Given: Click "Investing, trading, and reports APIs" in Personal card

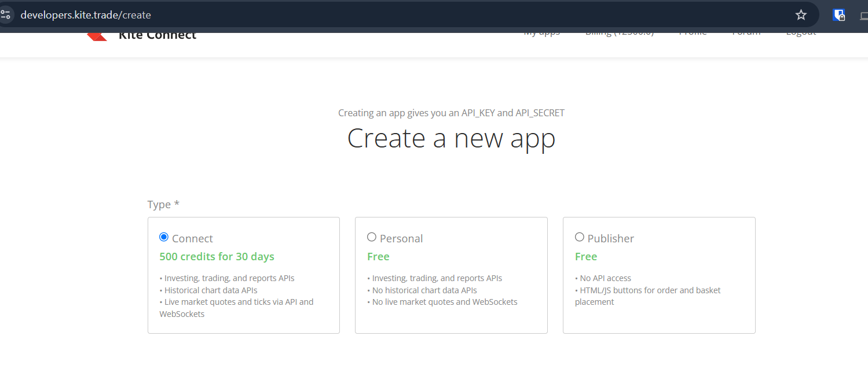Looking at the screenshot, I should pyautogui.click(x=437, y=278).
